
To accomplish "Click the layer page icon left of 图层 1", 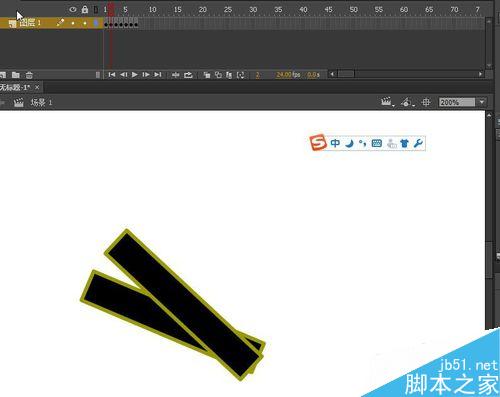I will 13,23.
